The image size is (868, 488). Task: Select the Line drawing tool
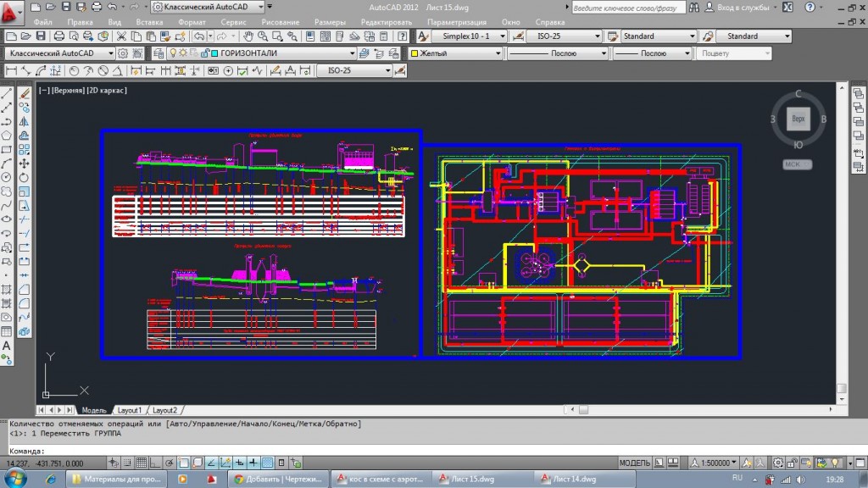tap(7, 93)
